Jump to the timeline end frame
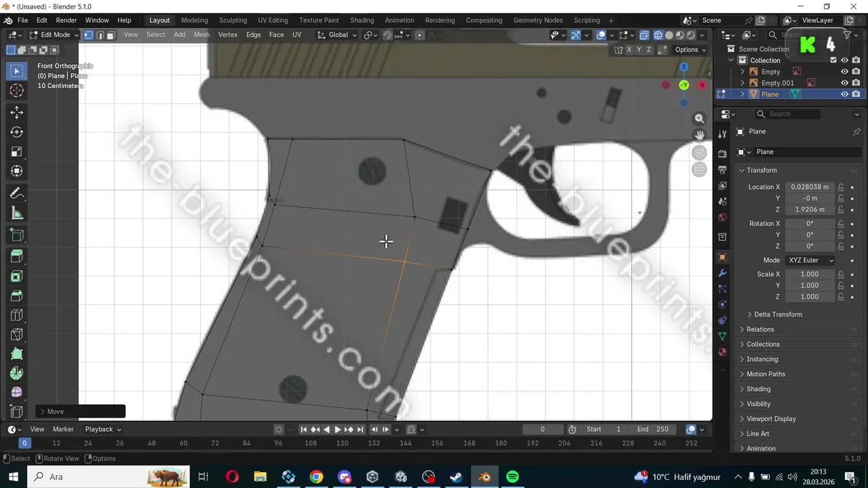The image size is (868, 488). click(360, 429)
